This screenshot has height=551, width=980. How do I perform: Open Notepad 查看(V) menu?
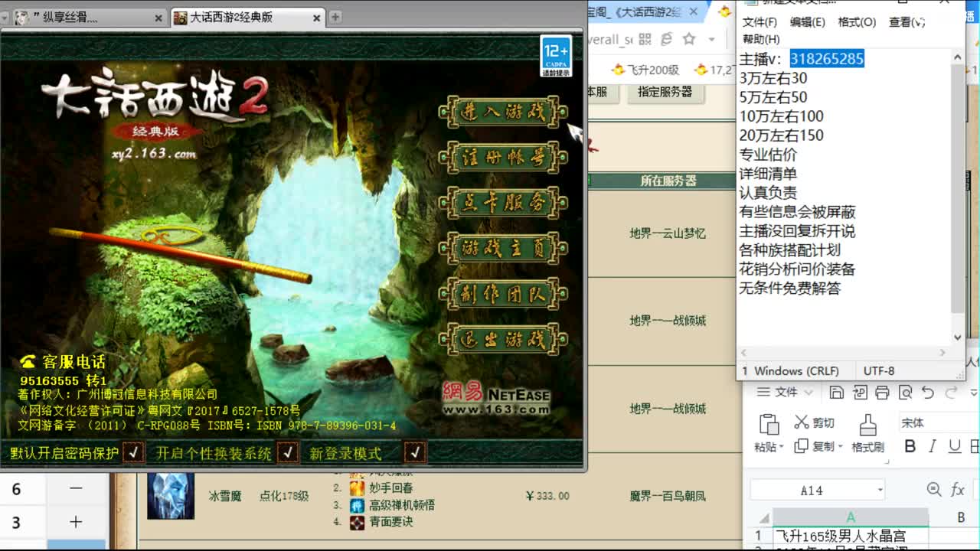pyautogui.click(x=906, y=22)
